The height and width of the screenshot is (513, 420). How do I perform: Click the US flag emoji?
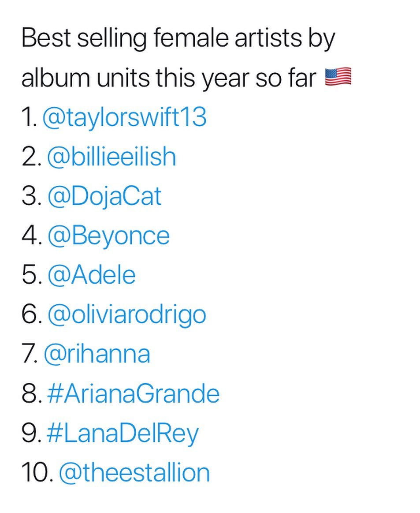point(338,77)
